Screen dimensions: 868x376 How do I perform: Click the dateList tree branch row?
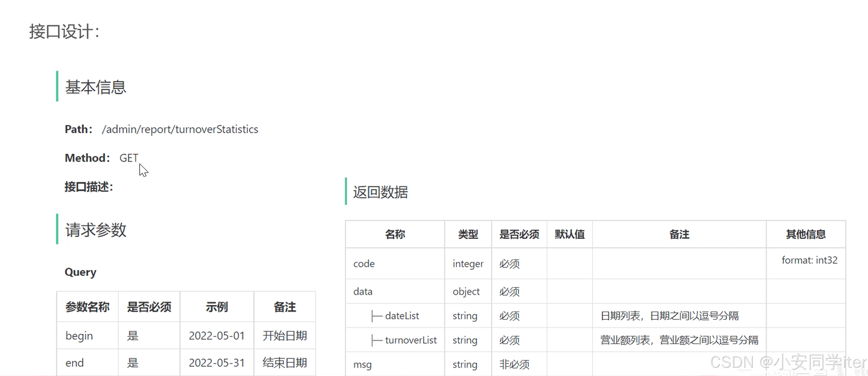pyautogui.click(x=402, y=316)
